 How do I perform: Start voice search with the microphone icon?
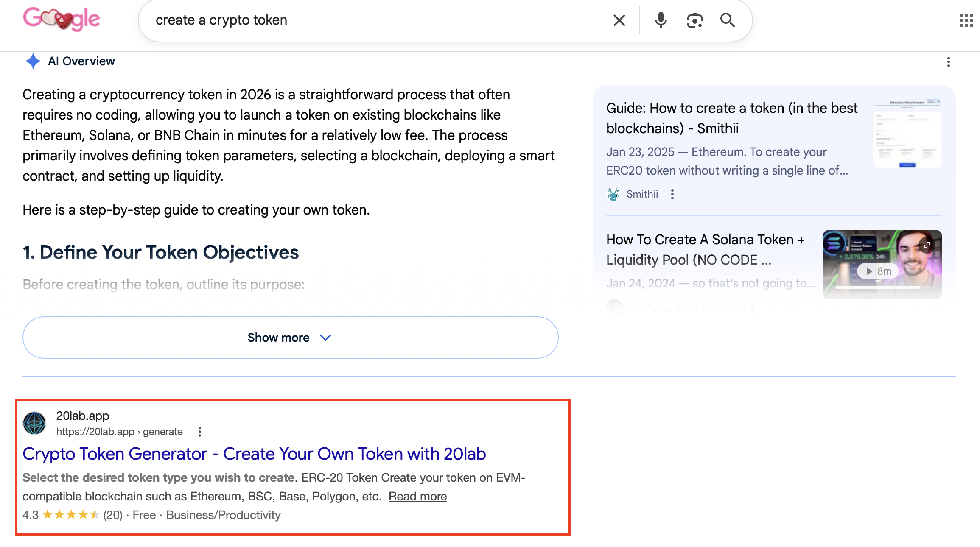coord(661,20)
